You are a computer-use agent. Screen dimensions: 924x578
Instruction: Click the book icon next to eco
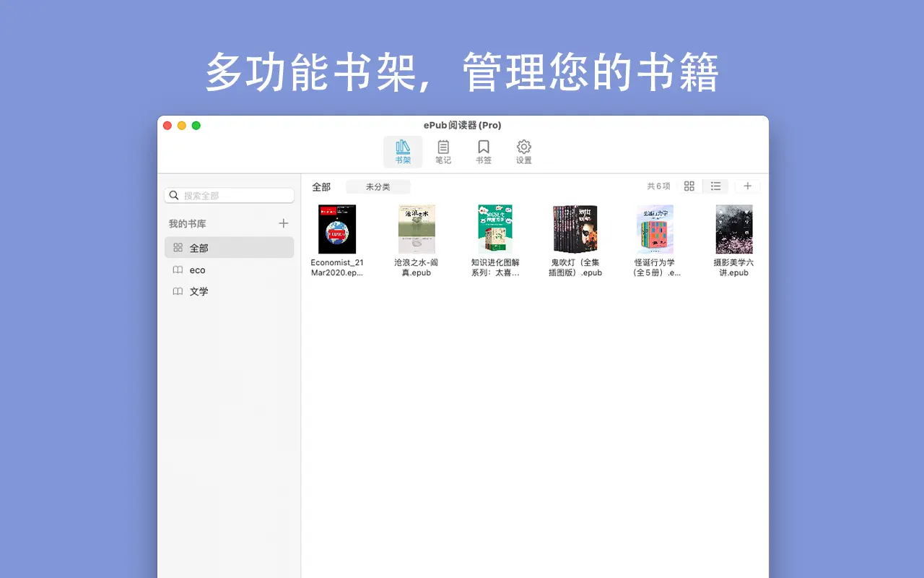coord(178,269)
